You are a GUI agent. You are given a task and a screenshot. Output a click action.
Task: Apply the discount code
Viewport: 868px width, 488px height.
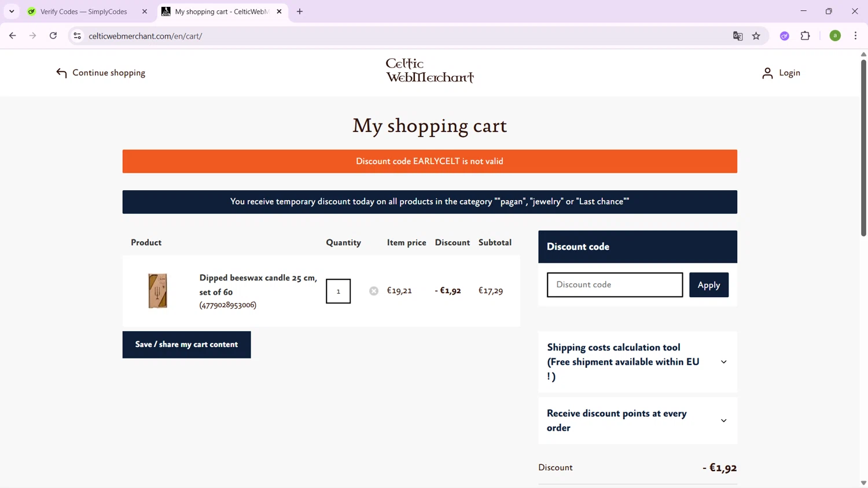point(709,285)
